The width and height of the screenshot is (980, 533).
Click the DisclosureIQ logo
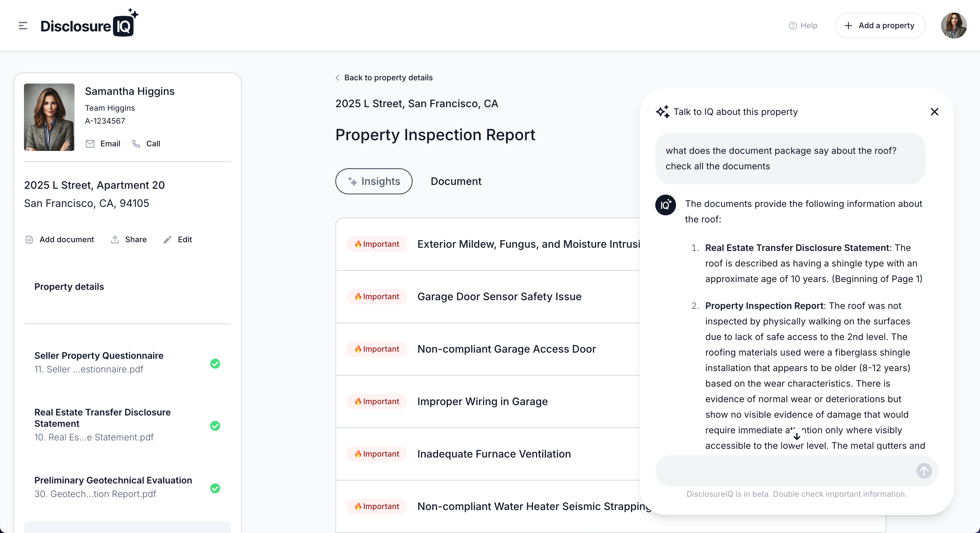click(x=89, y=23)
